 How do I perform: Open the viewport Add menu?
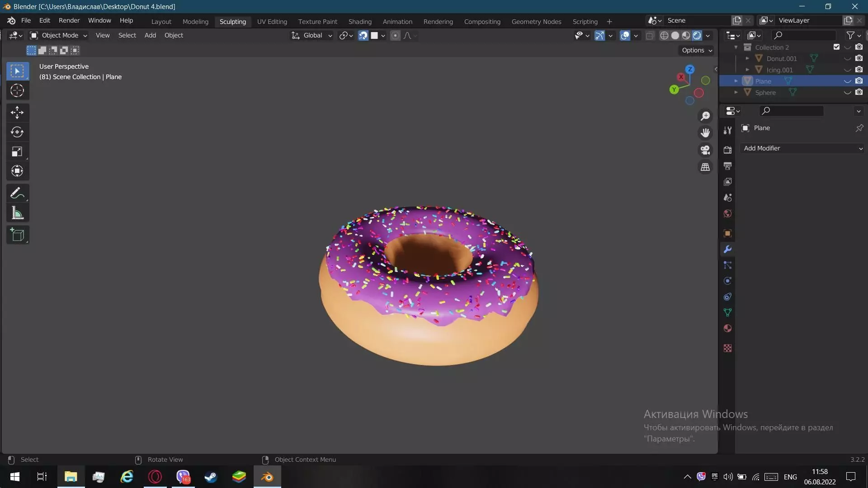[150, 35]
